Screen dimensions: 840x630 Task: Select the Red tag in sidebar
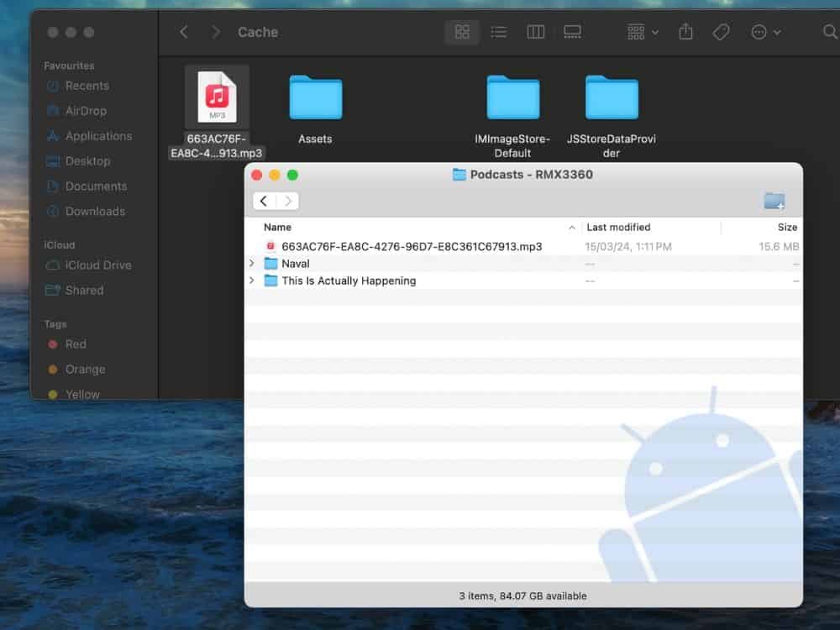(x=76, y=344)
